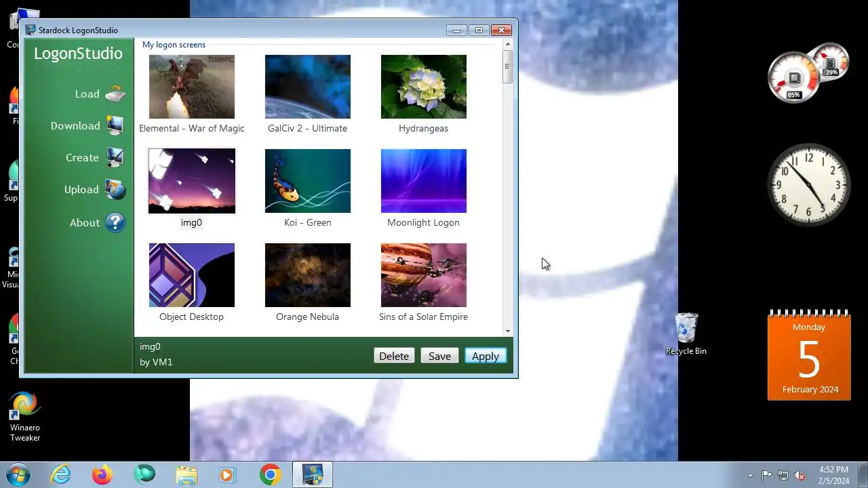
Task: Click the Download monitor icon
Action: [x=115, y=125]
